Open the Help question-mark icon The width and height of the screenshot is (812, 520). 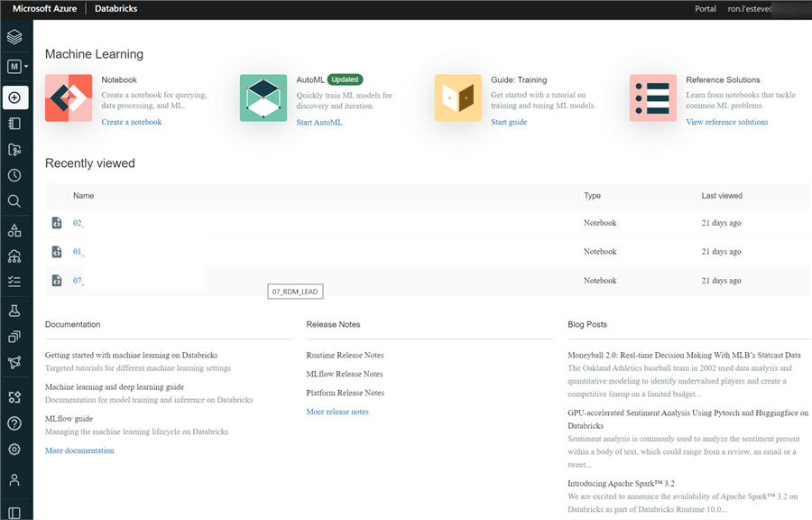(x=14, y=422)
